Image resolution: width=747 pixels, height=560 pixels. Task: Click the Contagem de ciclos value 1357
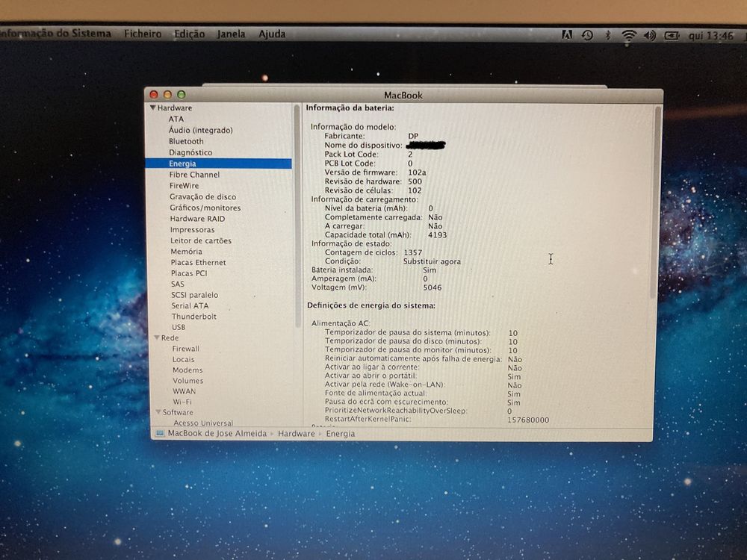(413, 252)
